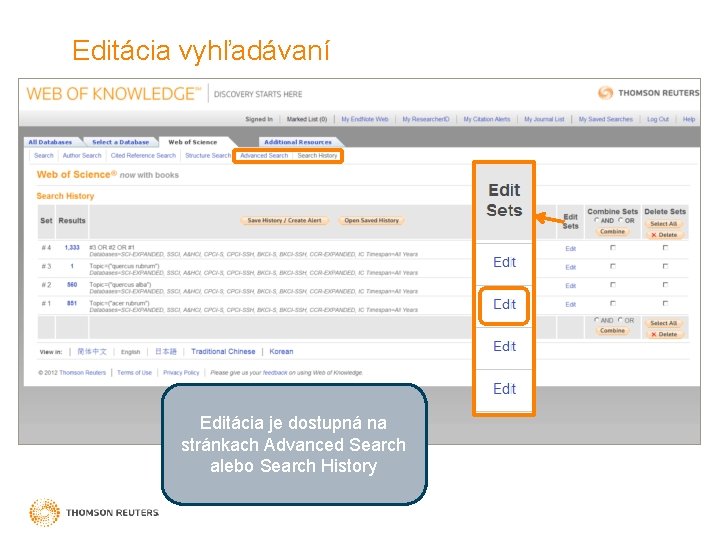This screenshot has width=720, height=540.
Task: Tick the delete checkbox for set #2
Action: pos(665,285)
